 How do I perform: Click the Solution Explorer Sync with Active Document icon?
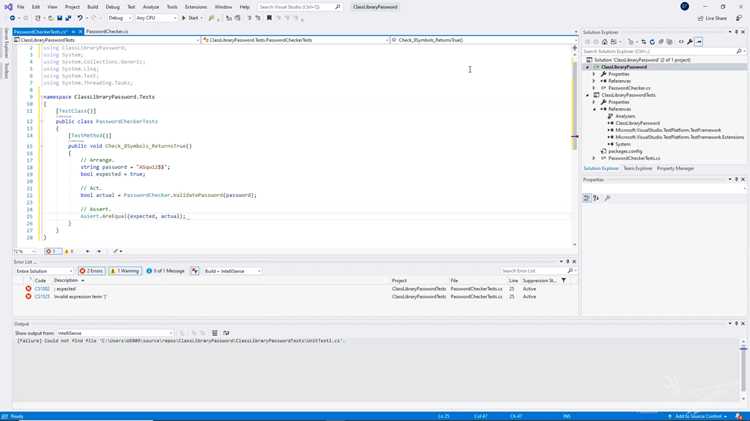(643, 42)
